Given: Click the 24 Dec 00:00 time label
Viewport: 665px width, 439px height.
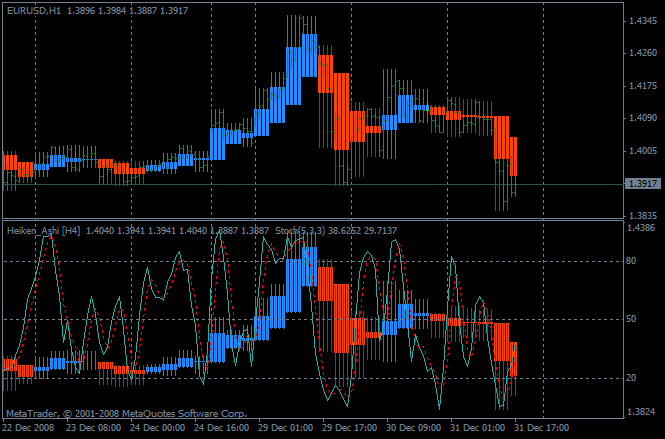Looking at the screenshot, I should [157, 427].
